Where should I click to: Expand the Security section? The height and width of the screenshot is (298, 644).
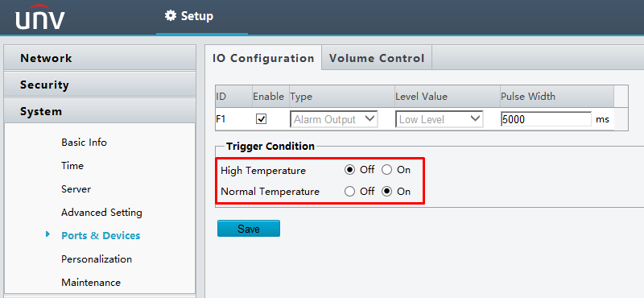(100, 85)
